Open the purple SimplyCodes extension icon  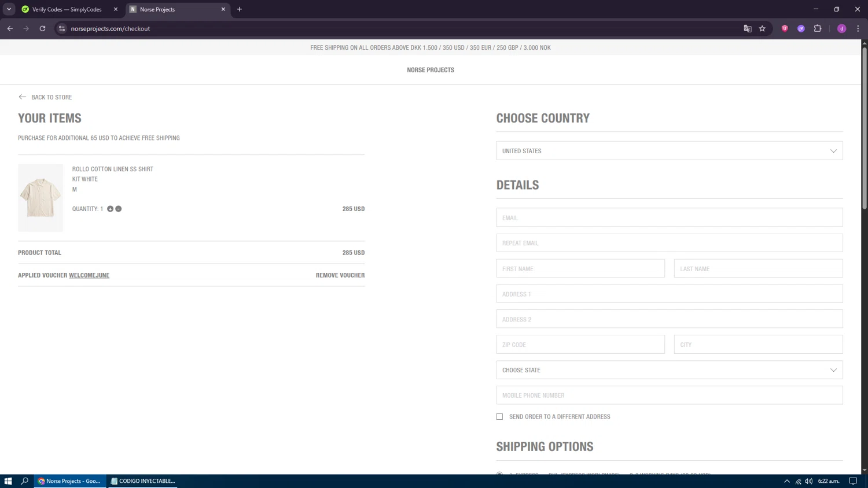pyautogui.click(x=801, y=28)
